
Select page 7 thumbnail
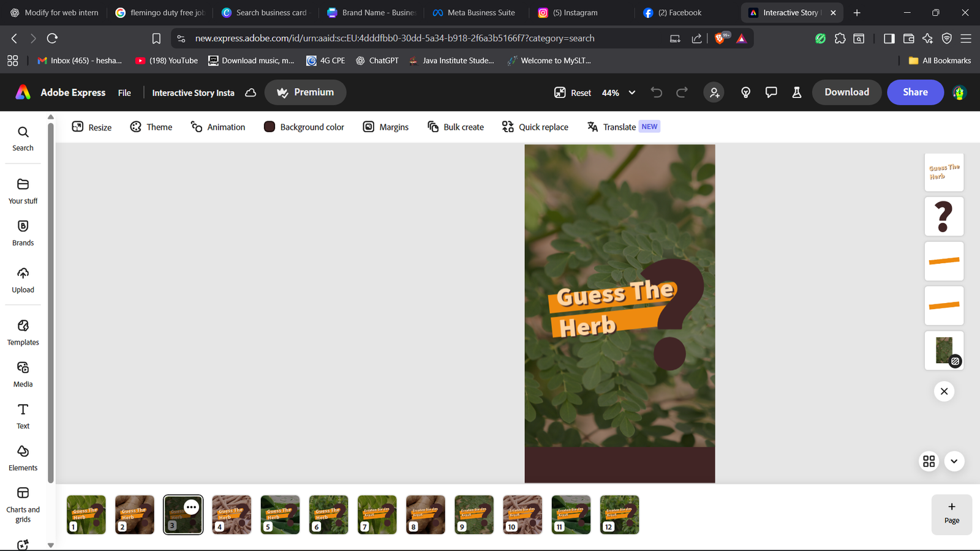pyautogui.click(x=377, y=514)
